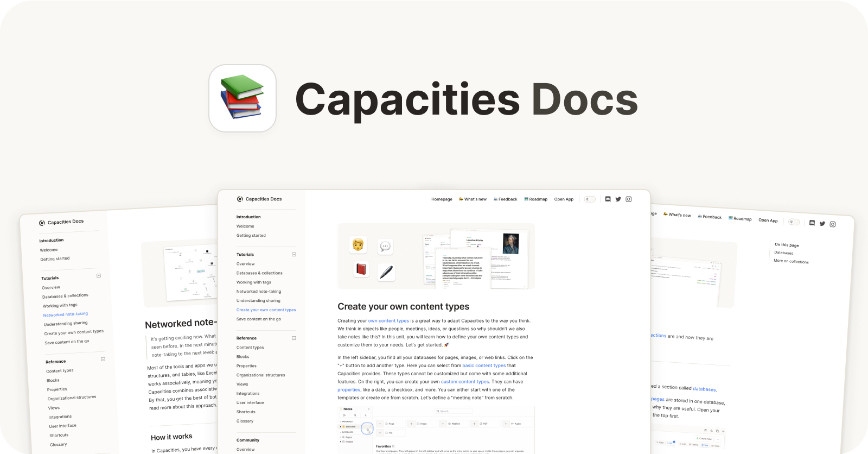Follow the 'custom content types' link
The image size is (868, 454).
pyautogui.click(x=465, y=382)
